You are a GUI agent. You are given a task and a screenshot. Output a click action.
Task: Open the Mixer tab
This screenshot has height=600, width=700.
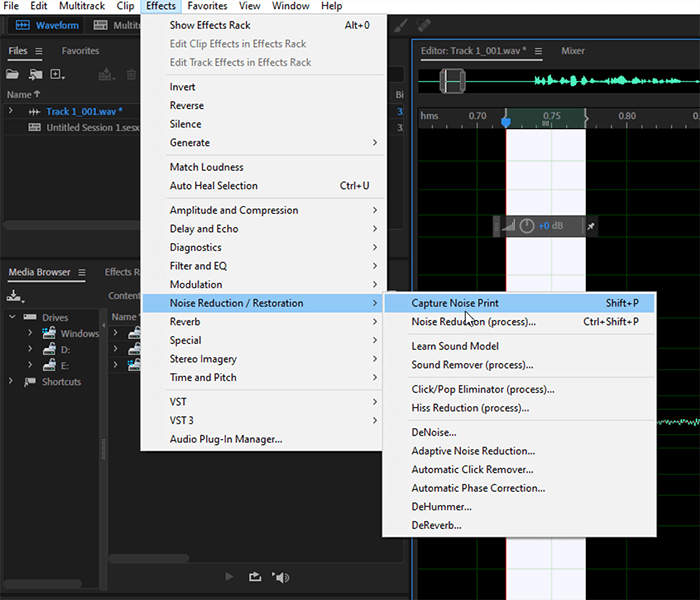[x=573, y=51]
